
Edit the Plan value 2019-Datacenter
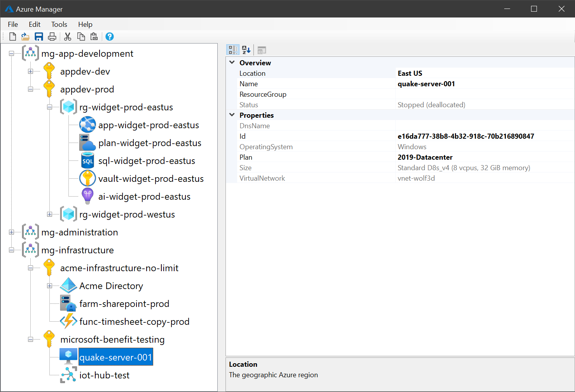485,157
